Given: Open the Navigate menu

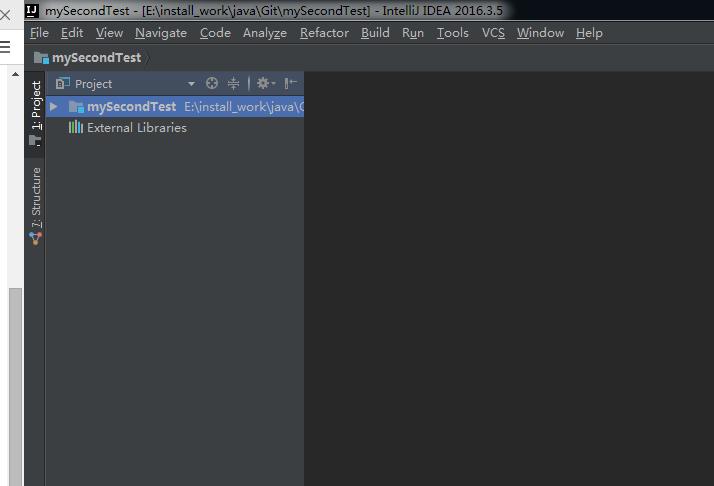Looking at the screenshot, I should (x=161, y=33).
